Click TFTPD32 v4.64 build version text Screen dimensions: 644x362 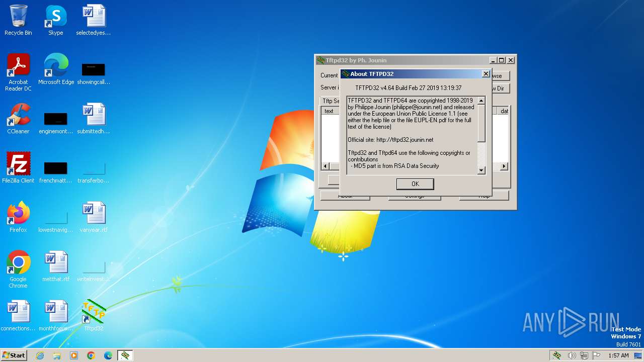point(409,88)
